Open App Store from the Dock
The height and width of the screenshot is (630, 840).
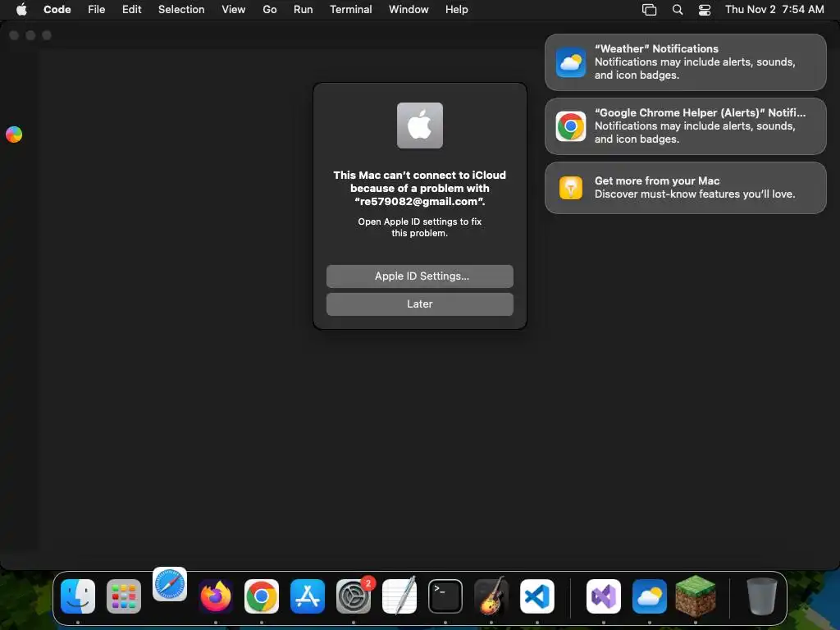click(x=308, y=596)
